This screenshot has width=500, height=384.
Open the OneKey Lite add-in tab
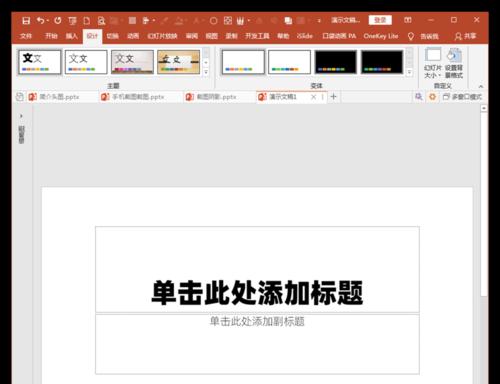click(381, 36)
